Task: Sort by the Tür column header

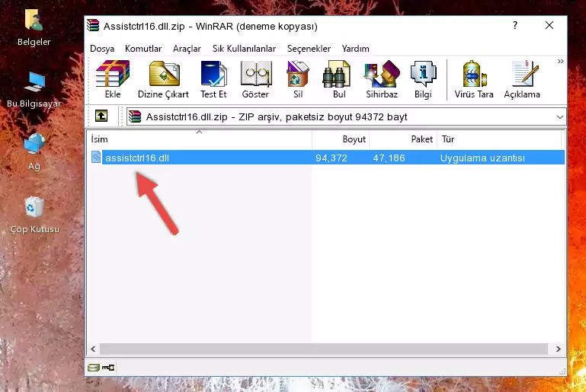Action: [499, 139]
